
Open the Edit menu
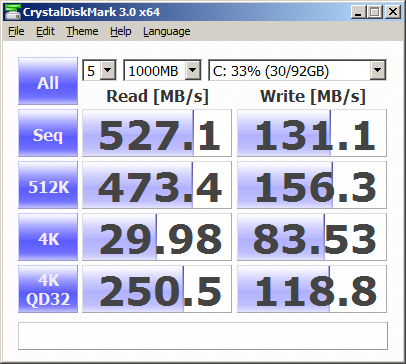click(45, 31)
